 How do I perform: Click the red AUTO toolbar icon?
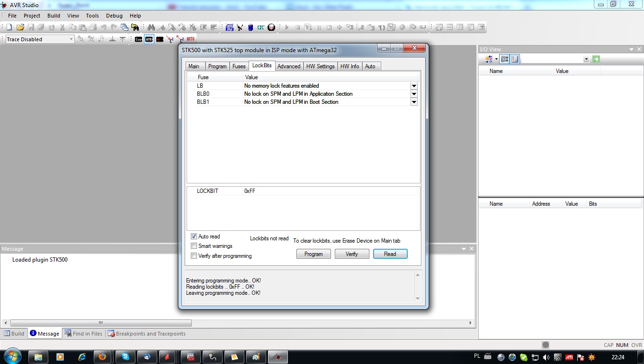coord(190,39)
